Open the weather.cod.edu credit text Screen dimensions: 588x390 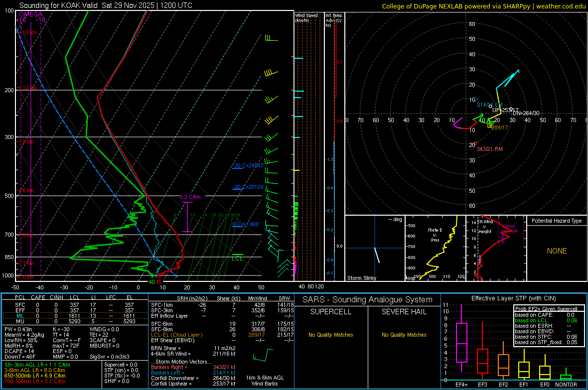pyautogui.click(x=561, y=6)
